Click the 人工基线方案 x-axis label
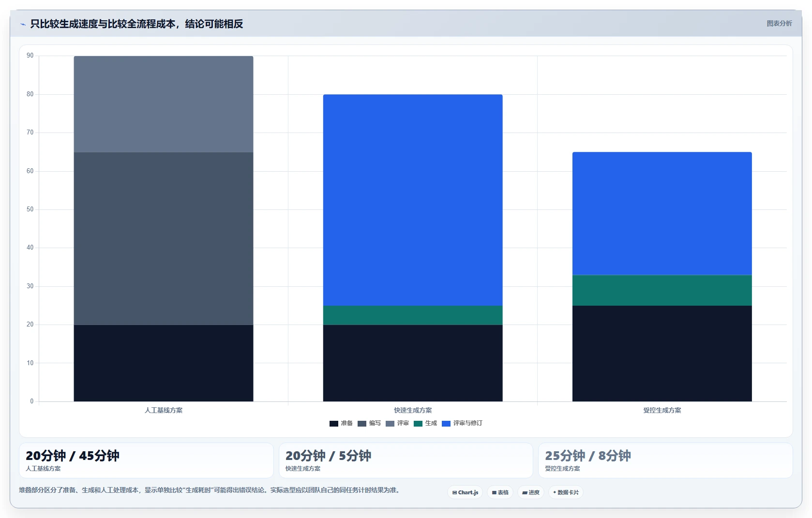This screenshot has width=812, height=518. click(164, 410)
